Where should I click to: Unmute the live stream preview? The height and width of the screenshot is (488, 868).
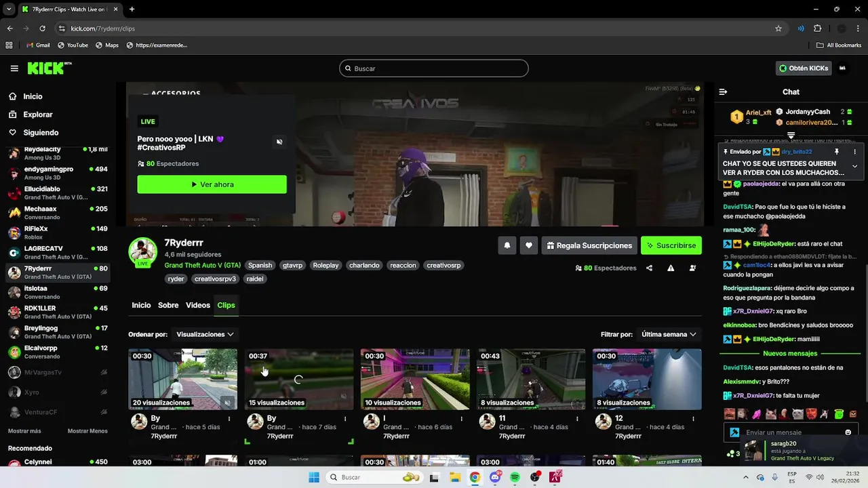point(279,142)
